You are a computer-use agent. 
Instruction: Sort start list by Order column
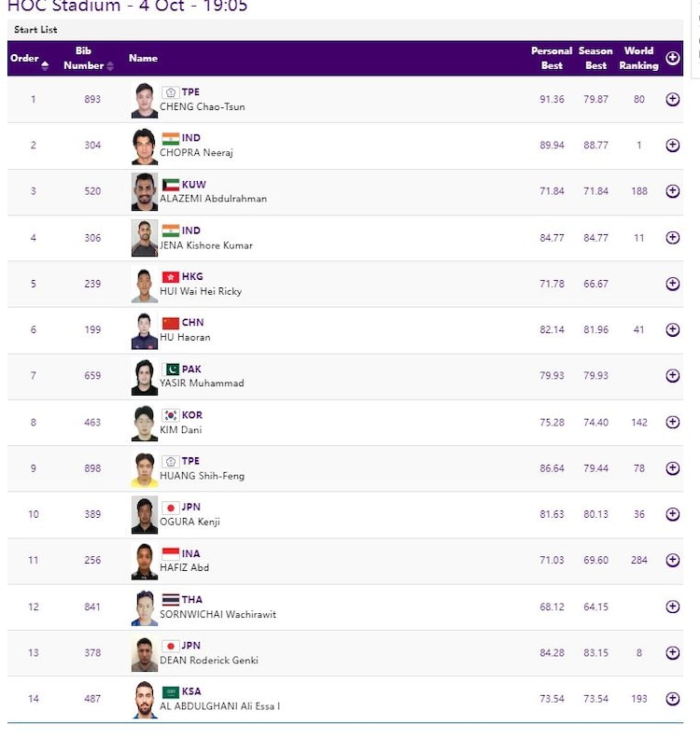[29, 59]
